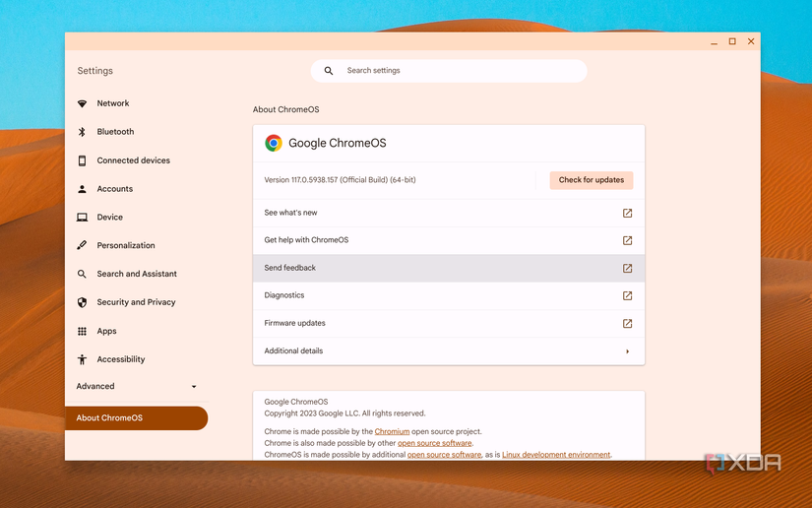This screenshot has width=812, height=508.
Task: Click the Search settings input field
Action: (449, 71)
